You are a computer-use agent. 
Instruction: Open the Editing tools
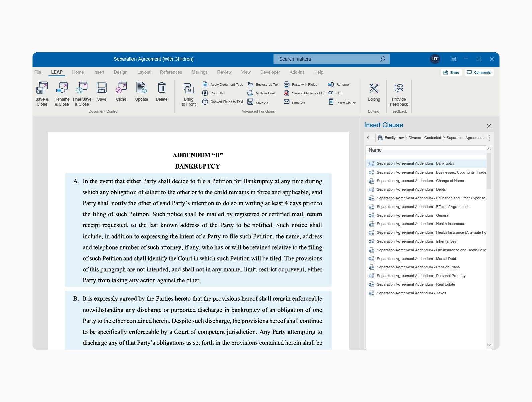point(374,93)
